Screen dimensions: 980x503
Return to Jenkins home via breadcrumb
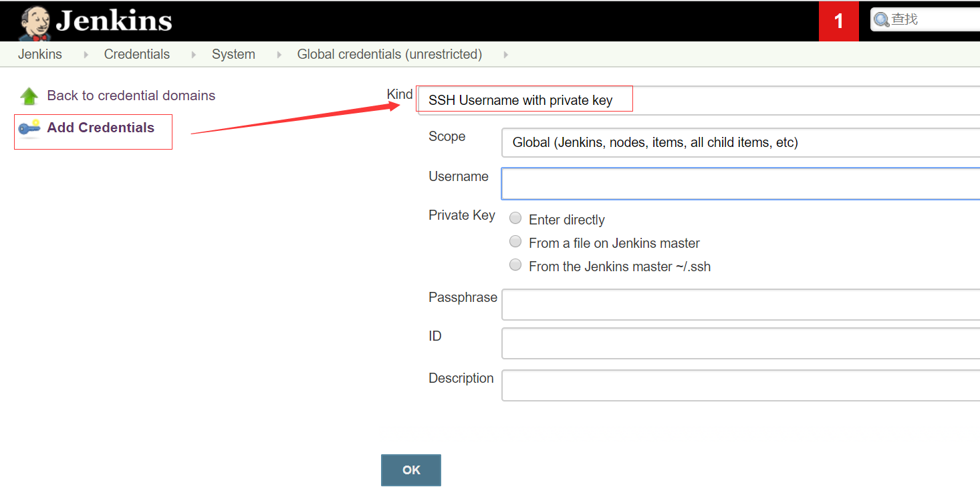pos(39,54)
